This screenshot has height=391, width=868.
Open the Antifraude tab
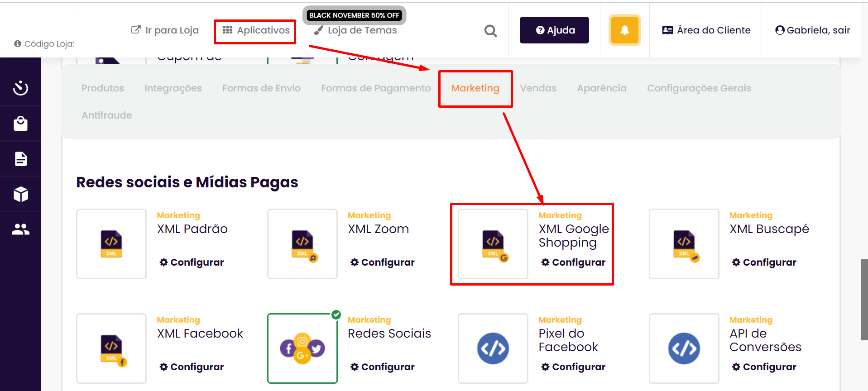click(x=107, y=115)
